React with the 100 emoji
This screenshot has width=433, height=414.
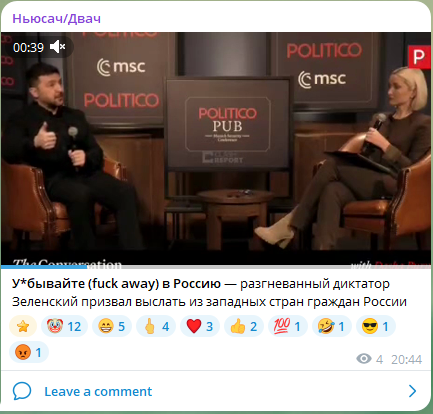288,326
